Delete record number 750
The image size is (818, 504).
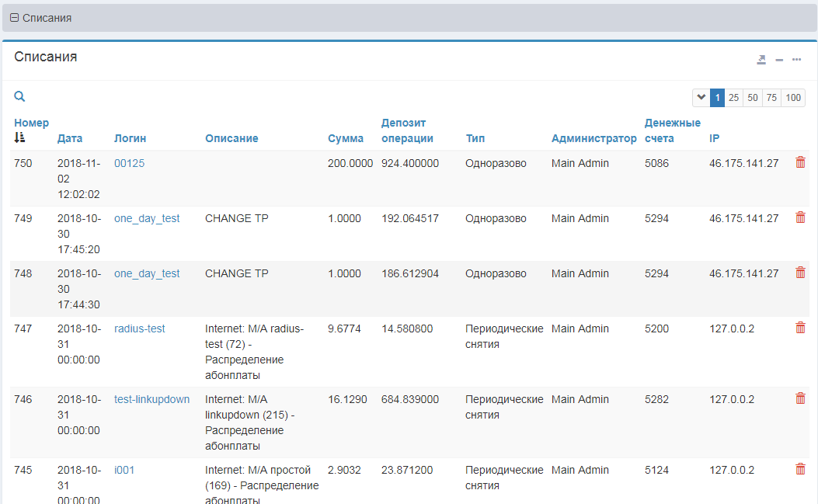(800, 162)
